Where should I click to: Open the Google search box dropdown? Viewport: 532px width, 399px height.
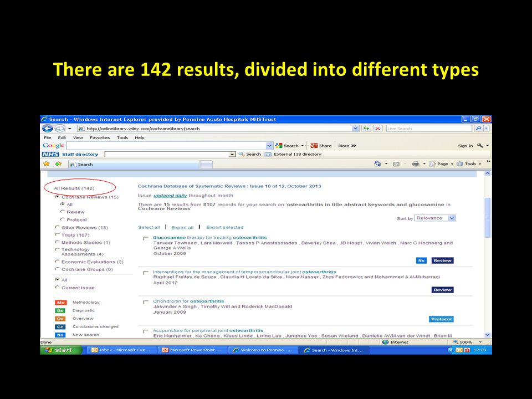pyautogui.click(x=269, y=146)
